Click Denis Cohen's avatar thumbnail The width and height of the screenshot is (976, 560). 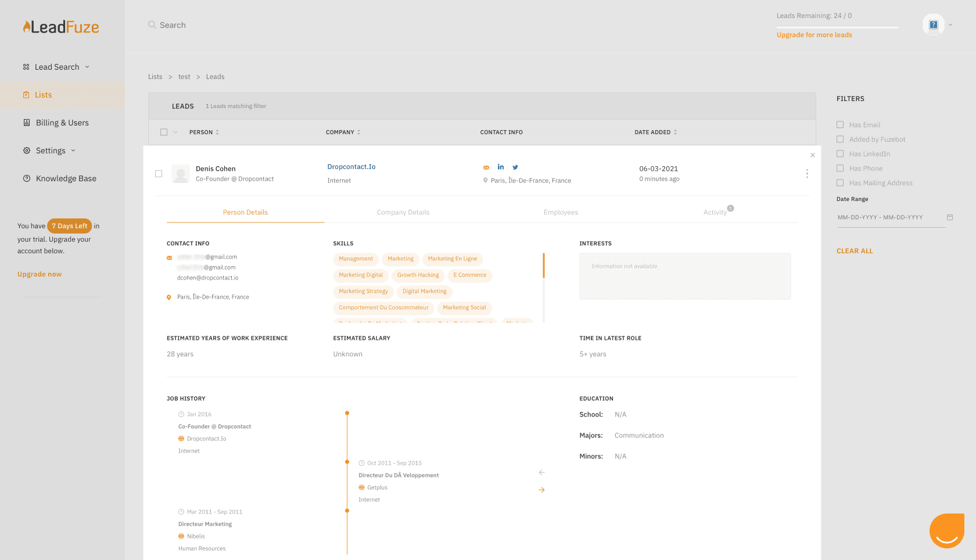point(181,174)
